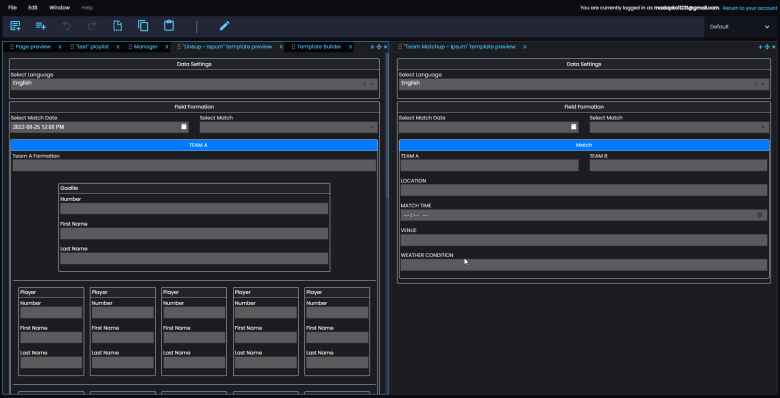Click the WEATHER CONDITION input field
This screenshot has width=780, height=398.
click(584, 265)
